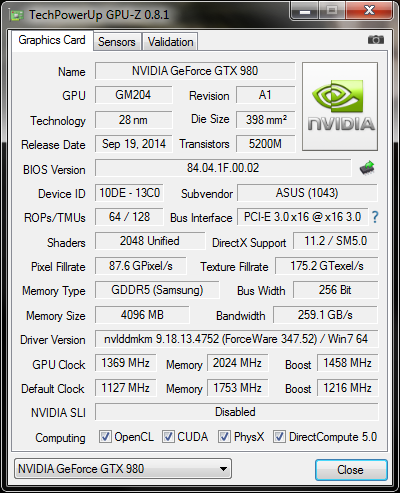Click the Driver Version field
This screenshot has width=400, height=493.
pyautogui.click(x=237, y=339)
